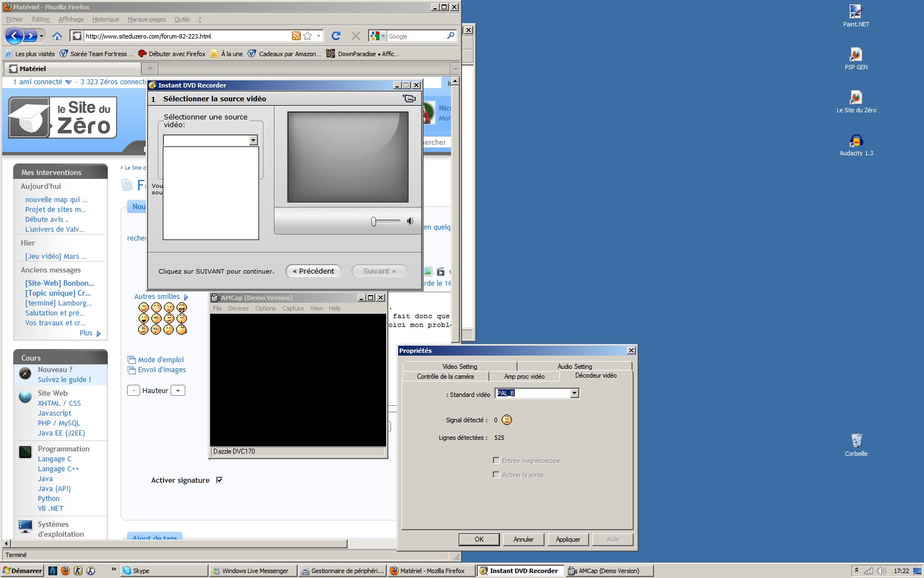Open Débuter avec Firefox bookmark
The height and width of the screenshot is (578, 924).
point(172,54)
